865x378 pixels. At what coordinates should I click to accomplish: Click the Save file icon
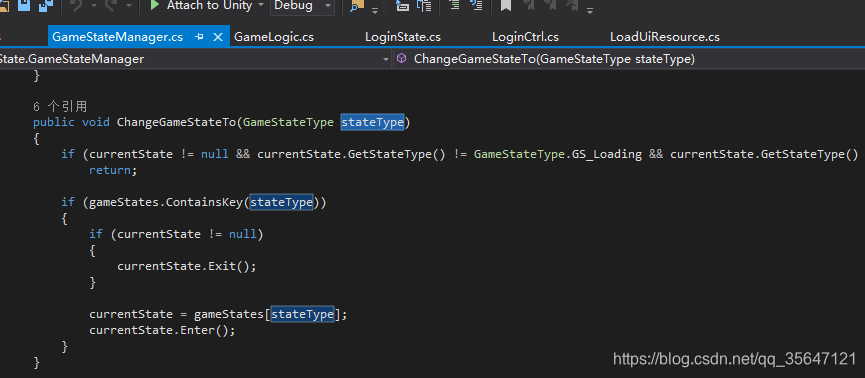[x=24, y=5]
